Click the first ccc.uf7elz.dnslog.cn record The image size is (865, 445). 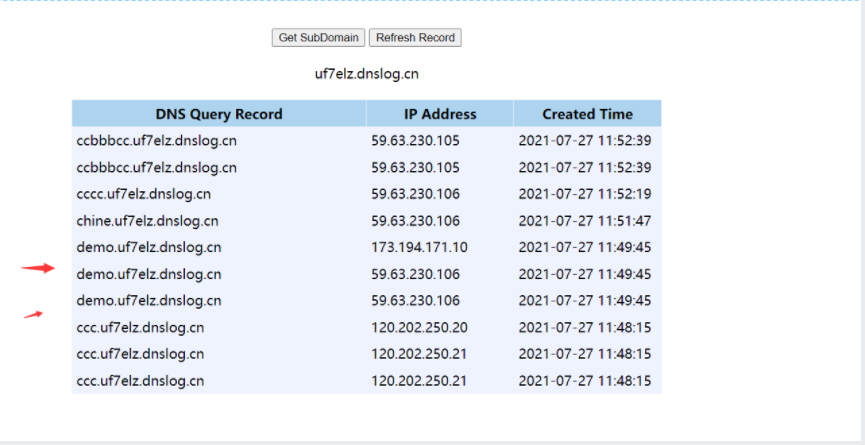click(140, 327)
